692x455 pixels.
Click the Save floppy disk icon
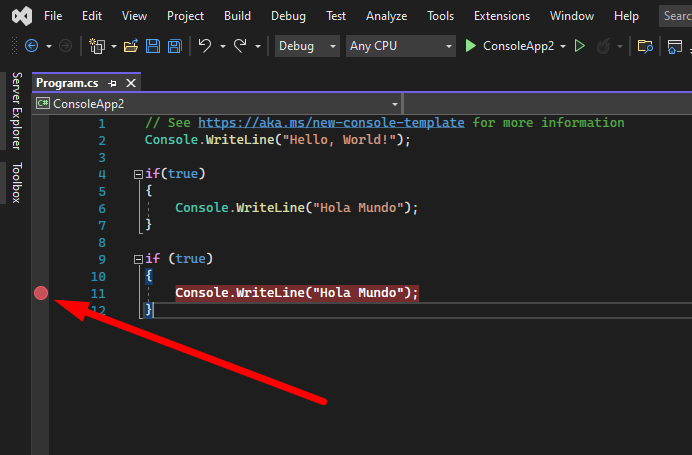pos(153,46)
